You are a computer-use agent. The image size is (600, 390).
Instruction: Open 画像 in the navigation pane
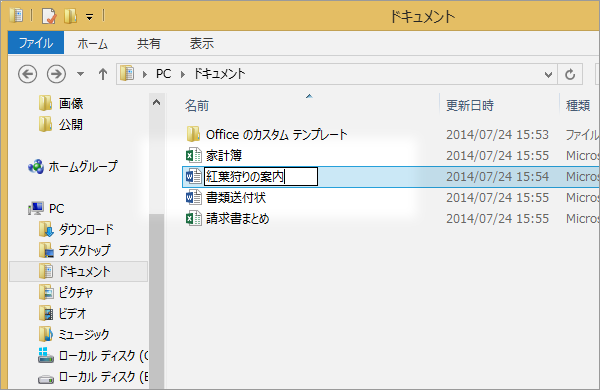[x=71, y=103]
